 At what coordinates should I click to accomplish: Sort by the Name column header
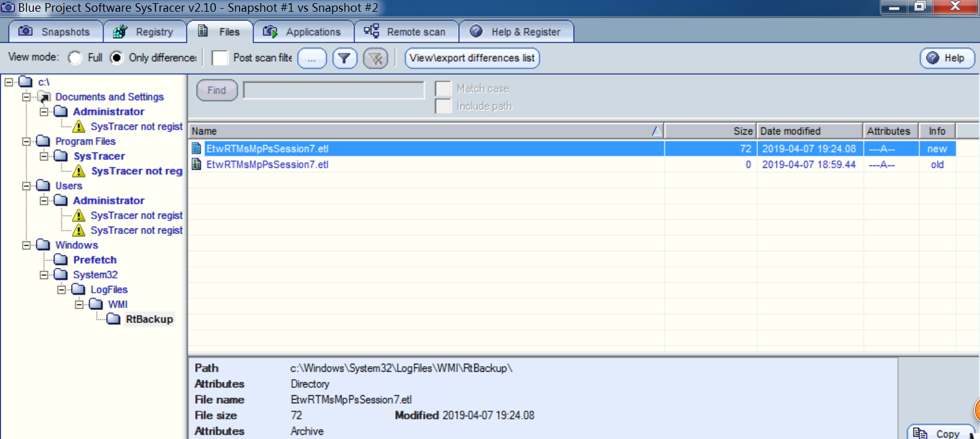(x=426, y=131)
